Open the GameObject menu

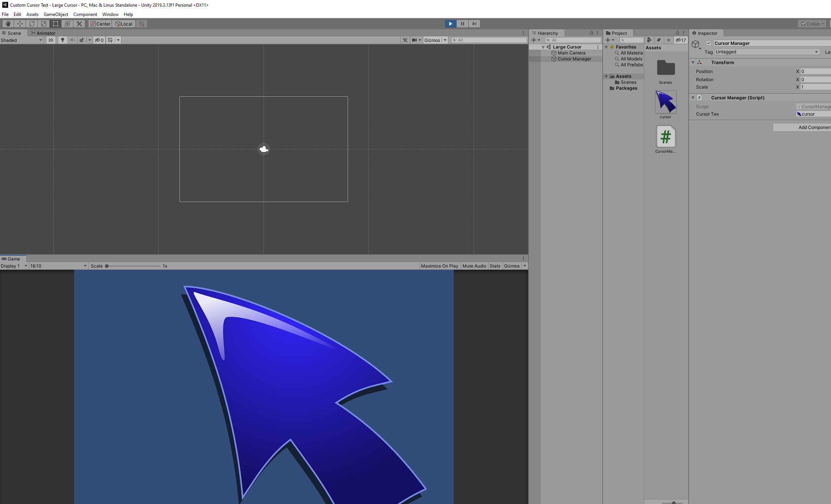point(56,14)
